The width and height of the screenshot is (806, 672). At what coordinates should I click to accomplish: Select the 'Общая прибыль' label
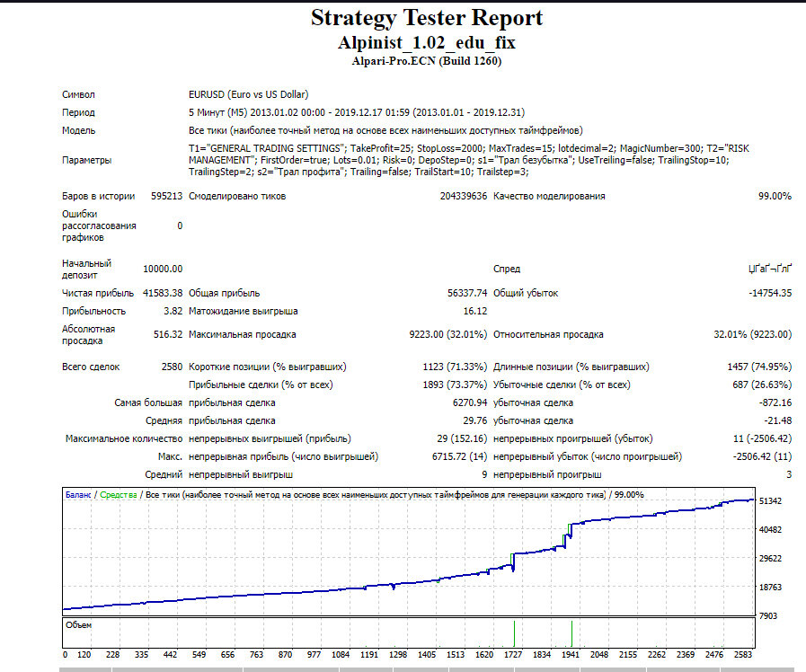(x=224, y=294)
